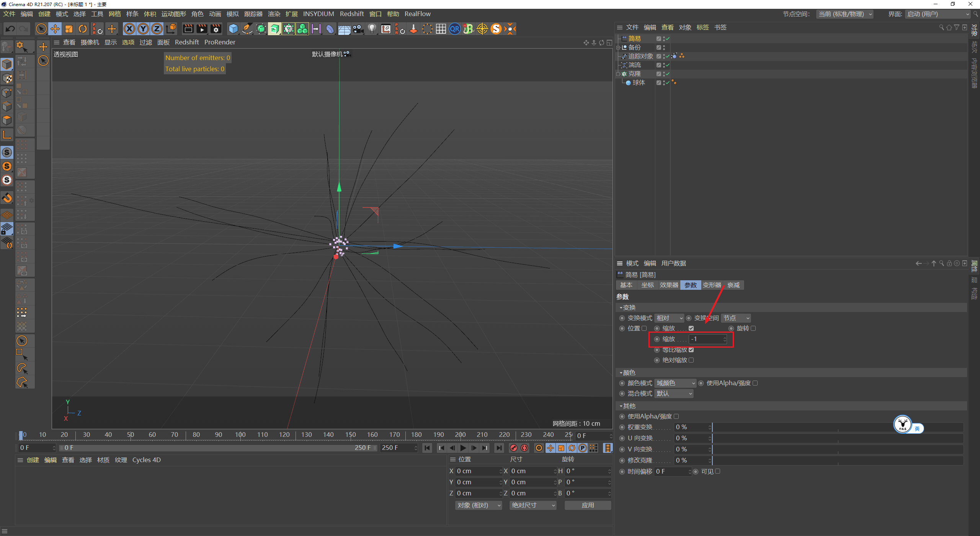Select the Move tool
This screenshot has height=536, width=980.
click(55, 29)
